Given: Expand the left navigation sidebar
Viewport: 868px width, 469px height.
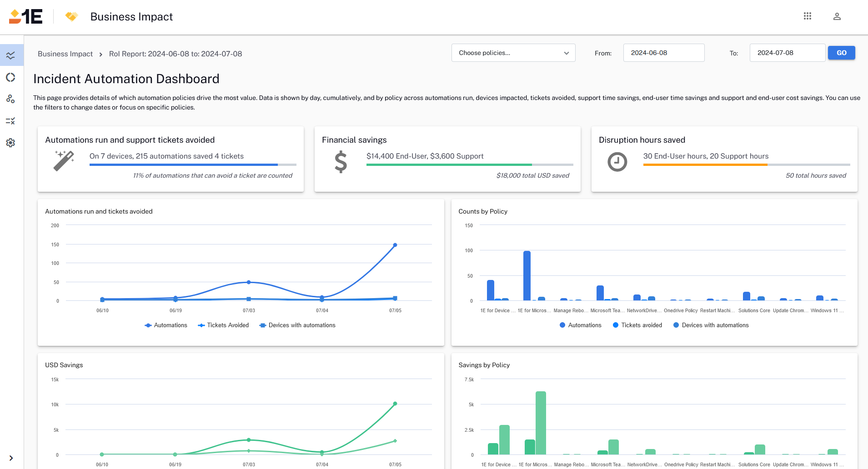Looking at the screenshot, I should [x=11, y=458].
